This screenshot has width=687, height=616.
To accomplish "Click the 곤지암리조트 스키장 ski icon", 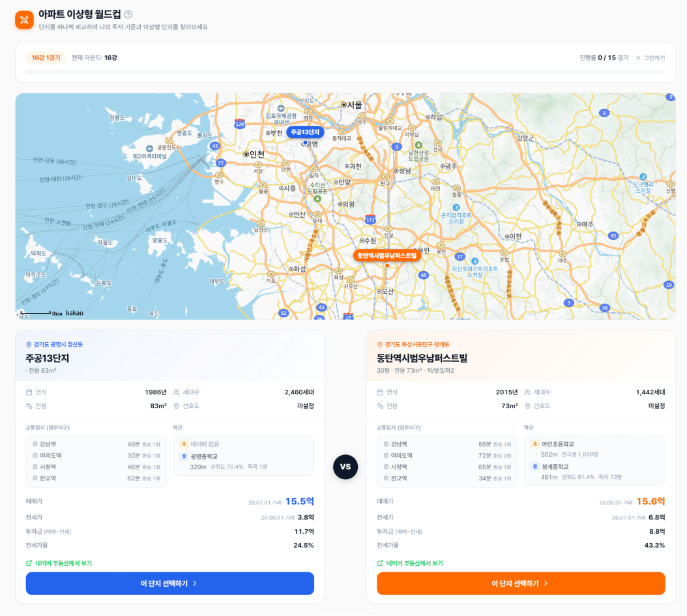I will 456,208.
